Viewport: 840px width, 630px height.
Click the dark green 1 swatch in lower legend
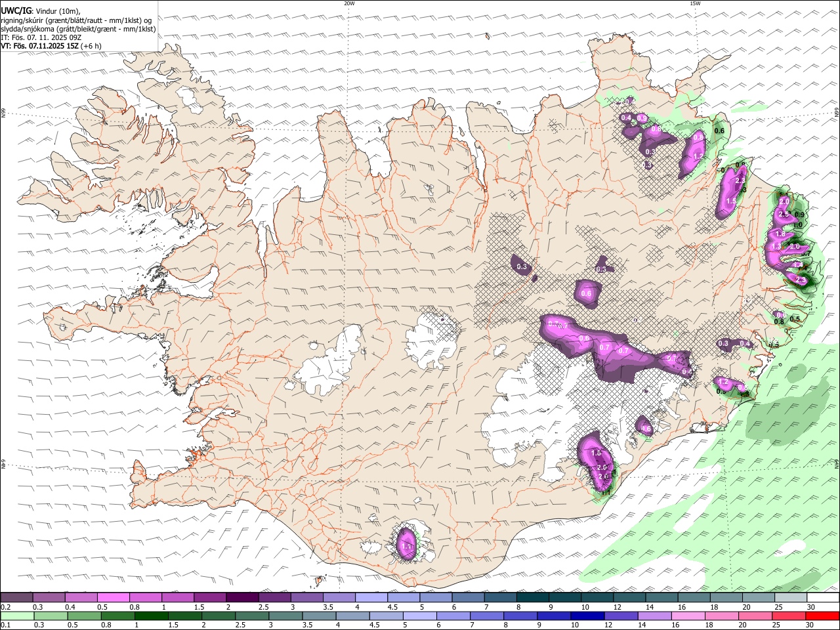(153, 616)
